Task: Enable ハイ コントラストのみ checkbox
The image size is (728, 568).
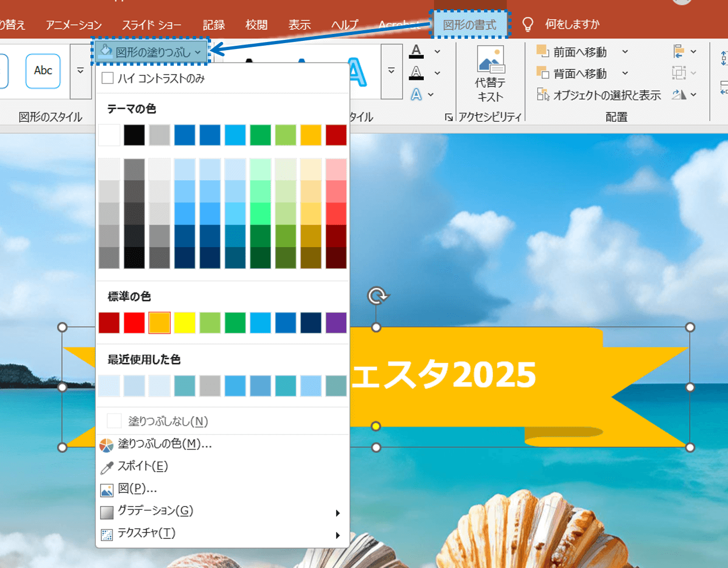Action: [108, 79]
